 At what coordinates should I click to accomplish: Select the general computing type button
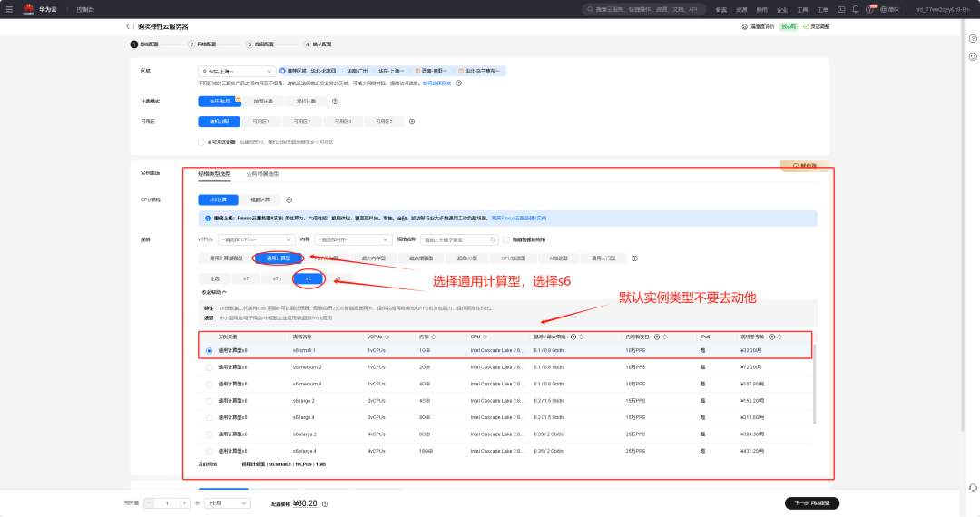tap(279, 258)
